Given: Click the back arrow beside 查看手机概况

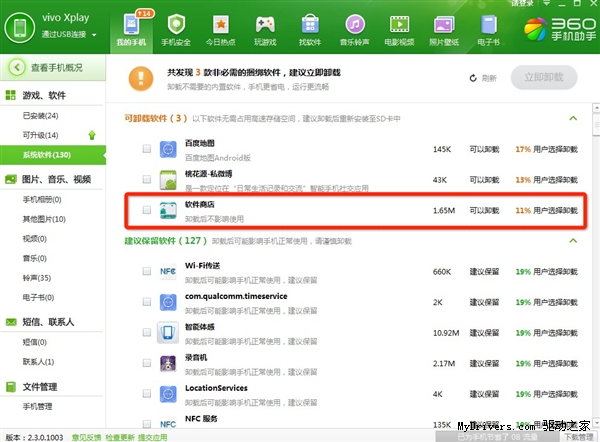Looking at the screenshot, I should click(x=16, y=67).
